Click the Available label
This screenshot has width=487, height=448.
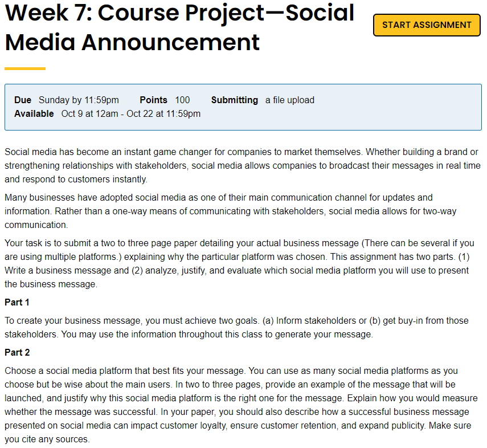(35, 113)
